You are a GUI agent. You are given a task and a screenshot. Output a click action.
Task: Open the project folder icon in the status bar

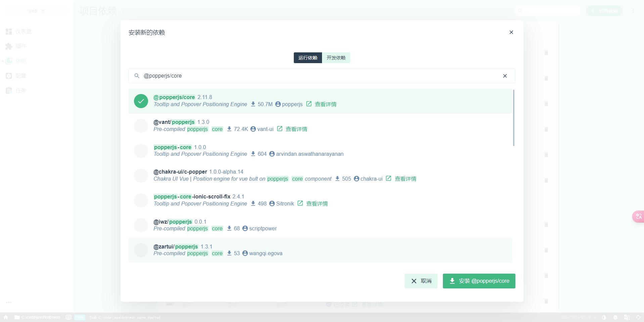(17, 317)
